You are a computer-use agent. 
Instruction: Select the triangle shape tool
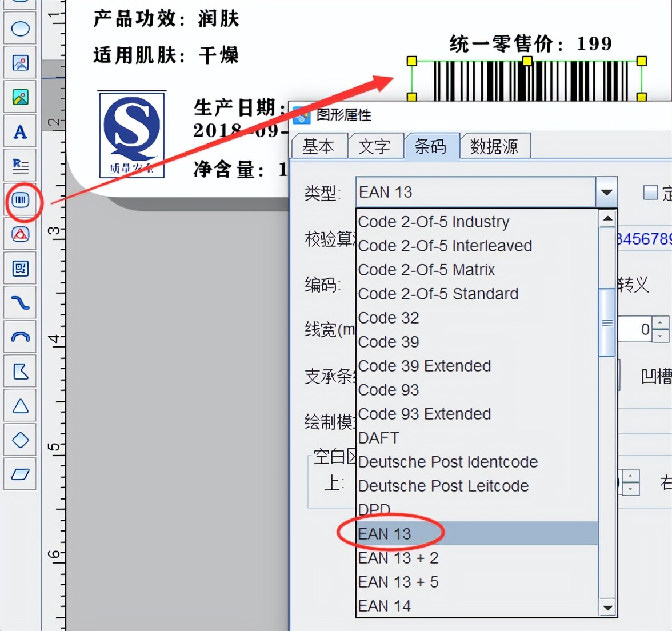point(20,406)
